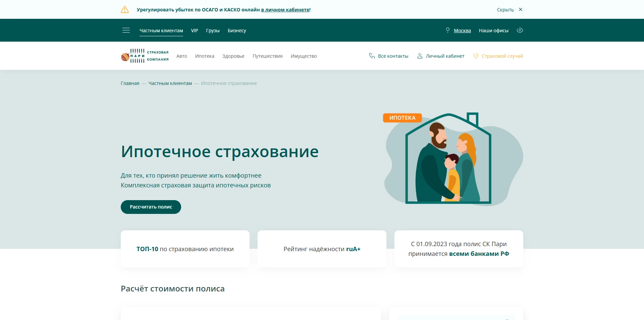Toggle the visually impaired version eye icon
The width and height of the screenshot is (644, 320).
520,30
